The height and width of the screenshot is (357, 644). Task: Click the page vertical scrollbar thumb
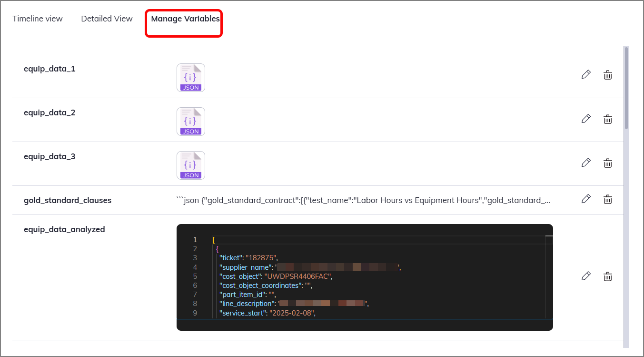click(626, 87)
